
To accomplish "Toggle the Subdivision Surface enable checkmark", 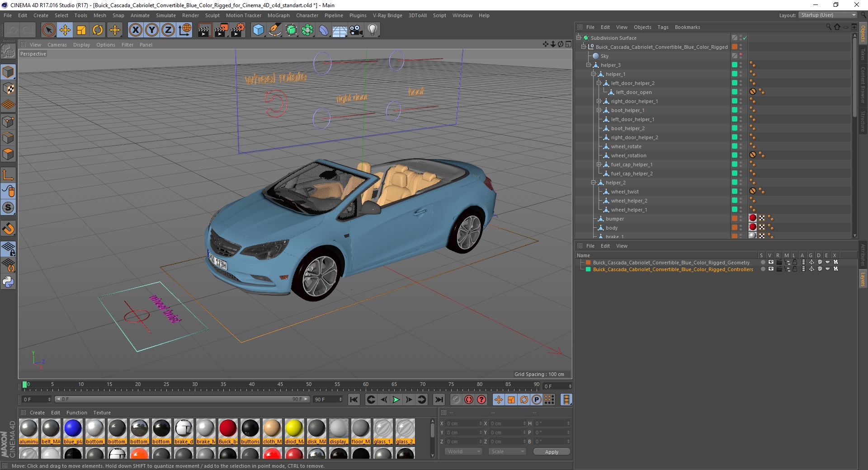I will 745,38.
